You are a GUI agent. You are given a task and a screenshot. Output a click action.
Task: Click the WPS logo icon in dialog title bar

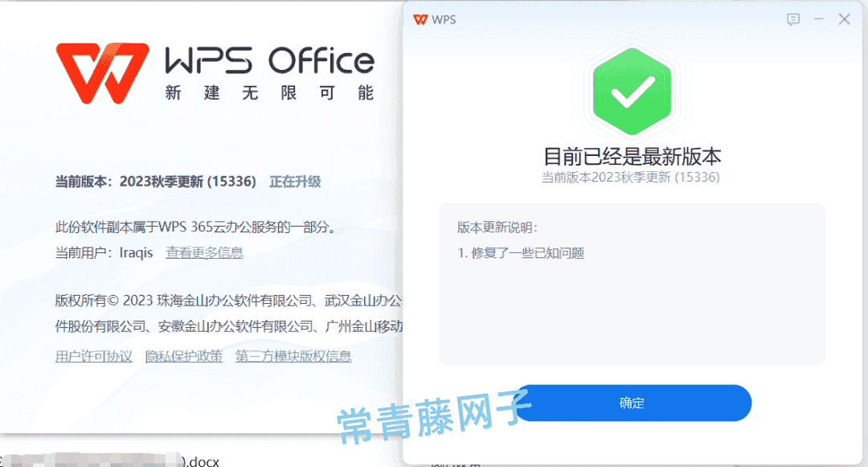pos(420,20)
